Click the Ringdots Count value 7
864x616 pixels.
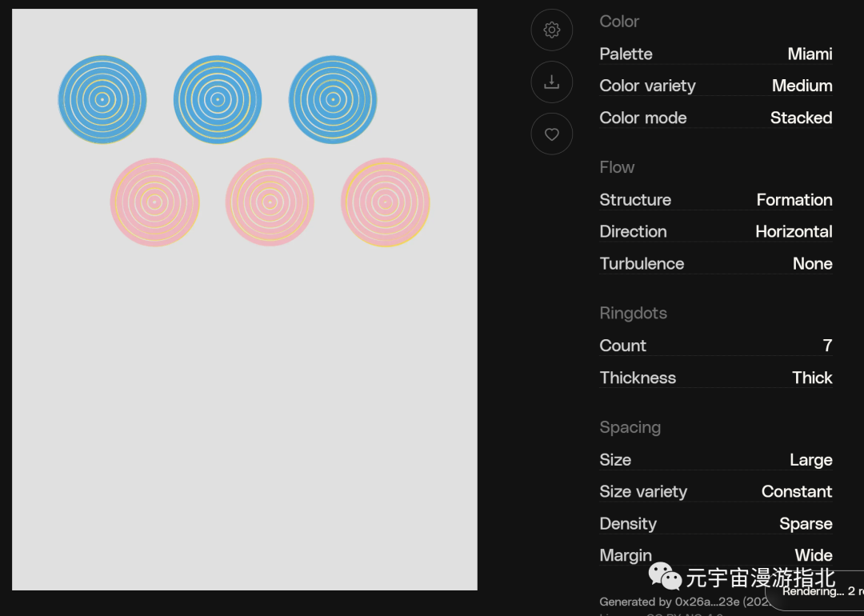[827, 346]
